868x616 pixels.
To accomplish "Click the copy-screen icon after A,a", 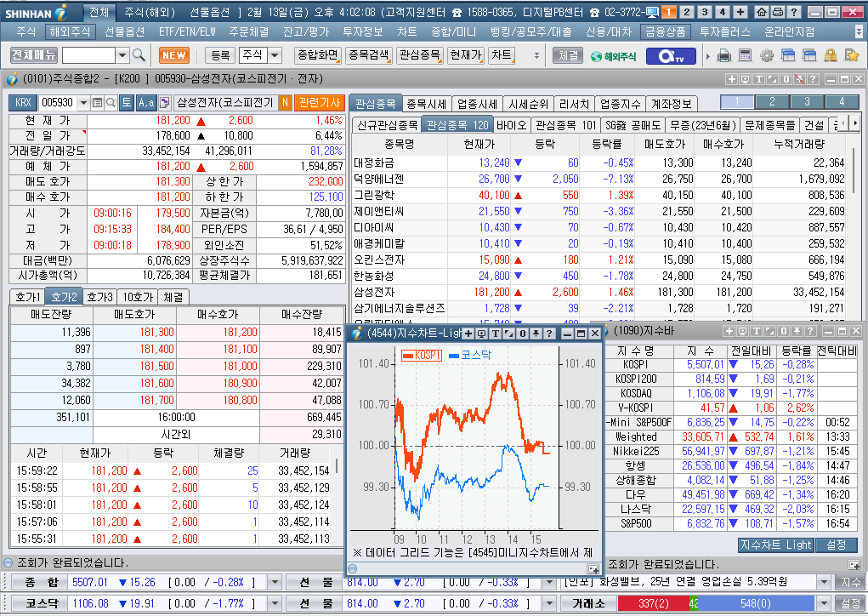I will (164, 102).
